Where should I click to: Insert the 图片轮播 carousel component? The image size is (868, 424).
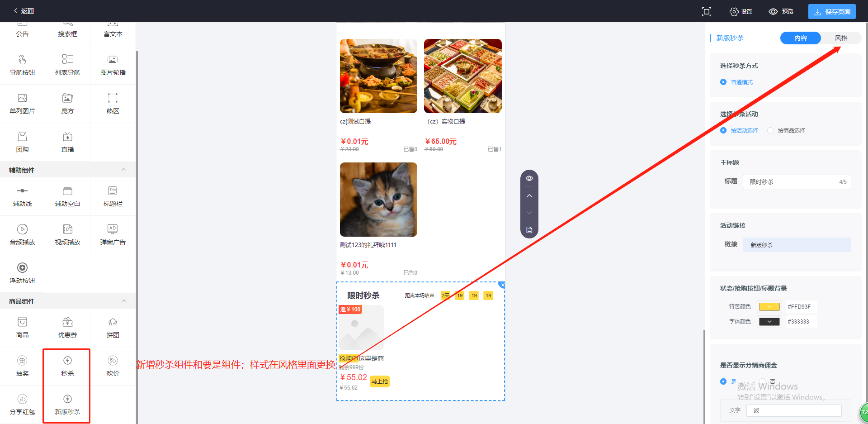point(113,65)
